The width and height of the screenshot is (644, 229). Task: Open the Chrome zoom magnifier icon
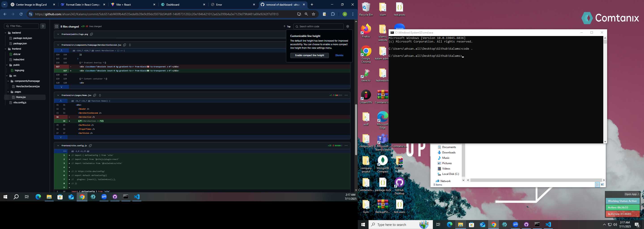pyautogui.click(x=306, y=14)
